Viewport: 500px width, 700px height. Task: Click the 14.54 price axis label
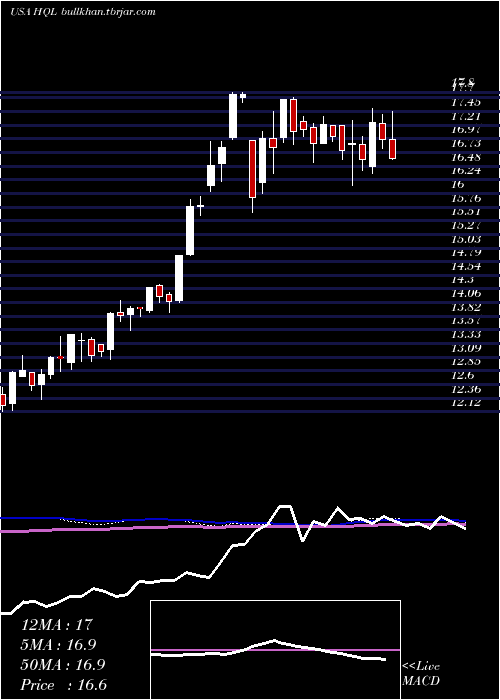[466, 267]
